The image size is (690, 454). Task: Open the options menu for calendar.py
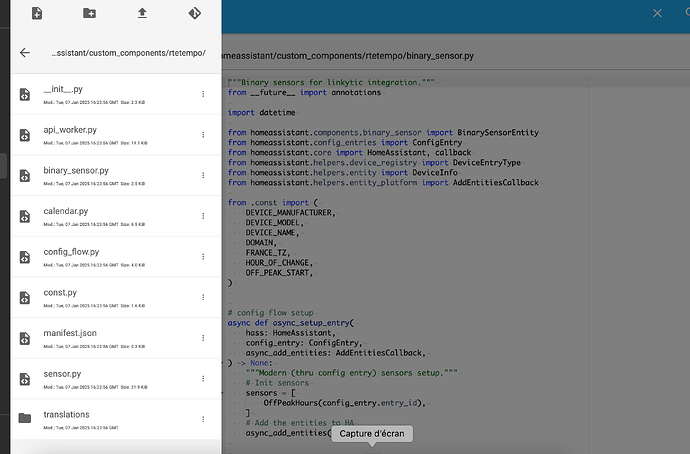pos(203,216)
